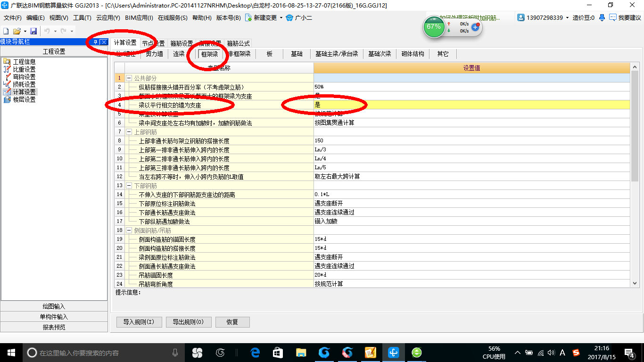Image resolution: width=644 pixels, height=362 pixels.
Task: Open File Explorer from the taskbar
Action: [301, 352]
